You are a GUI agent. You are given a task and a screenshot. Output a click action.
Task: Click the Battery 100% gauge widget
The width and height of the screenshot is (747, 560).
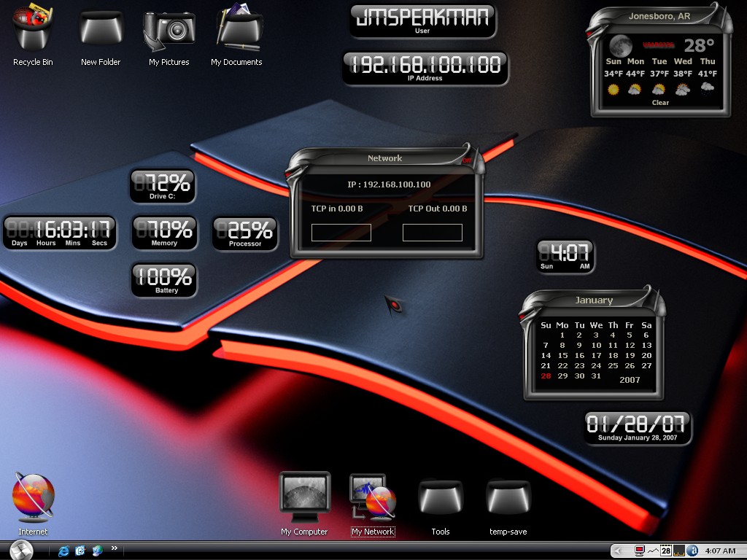[164, 281]
